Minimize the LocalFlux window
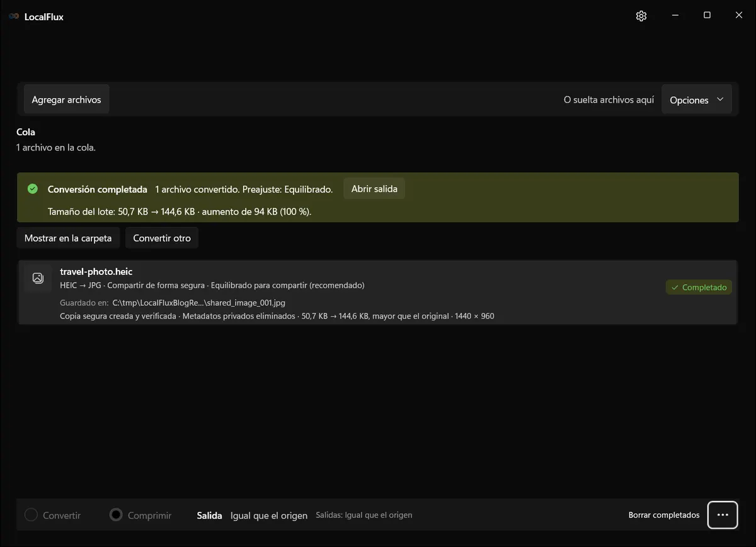Screen dimensions: 756x547 tap(675, 16)
